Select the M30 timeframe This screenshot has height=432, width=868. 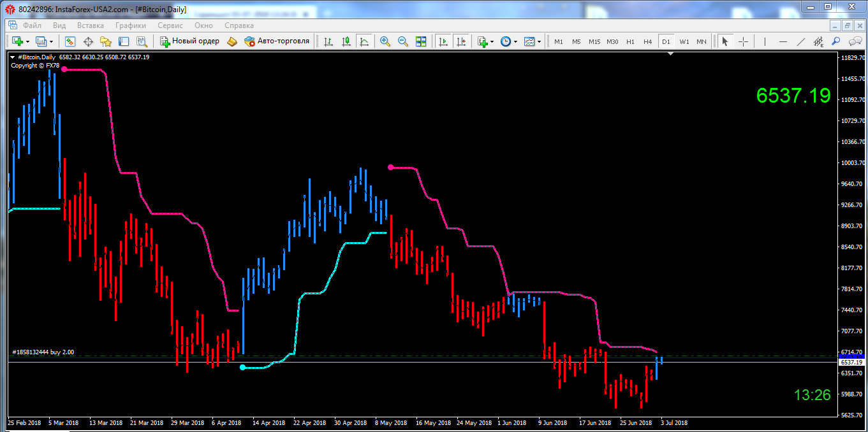(612, 41)
